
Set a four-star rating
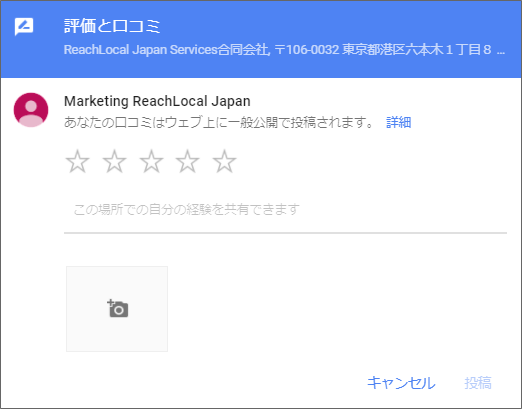(188, 162)
